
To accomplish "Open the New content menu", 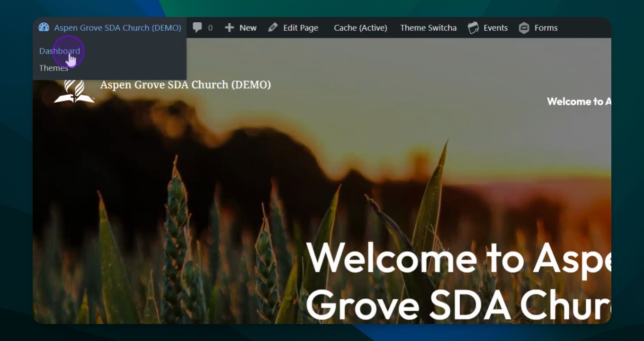I will coord(241,28).
